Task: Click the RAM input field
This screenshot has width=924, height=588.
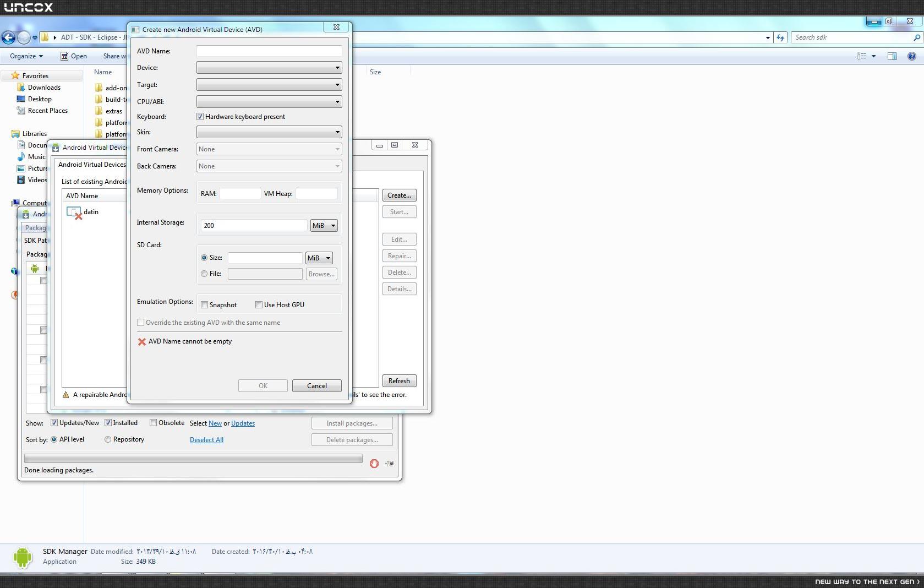Action: 240,194
